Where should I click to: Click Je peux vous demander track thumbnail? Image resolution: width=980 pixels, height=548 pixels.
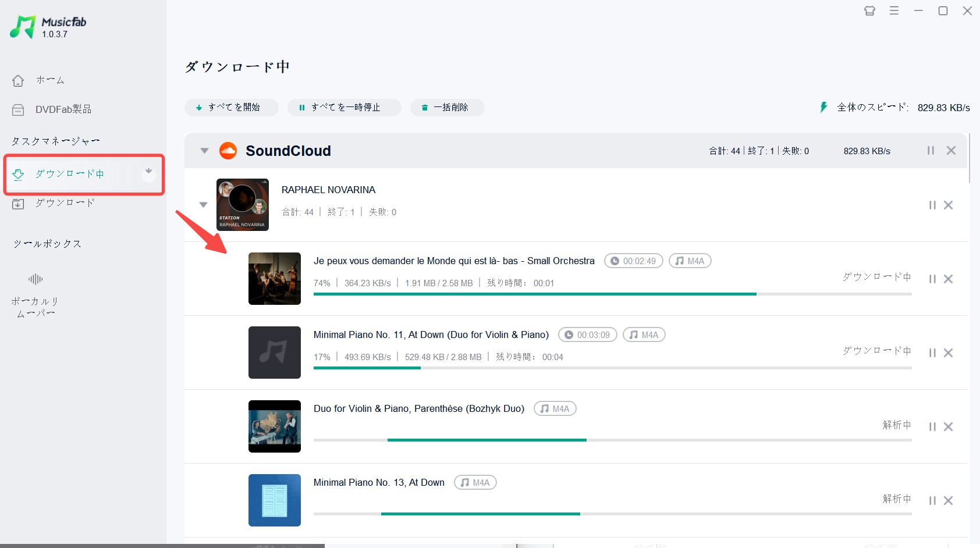click(x=275, y=279)
